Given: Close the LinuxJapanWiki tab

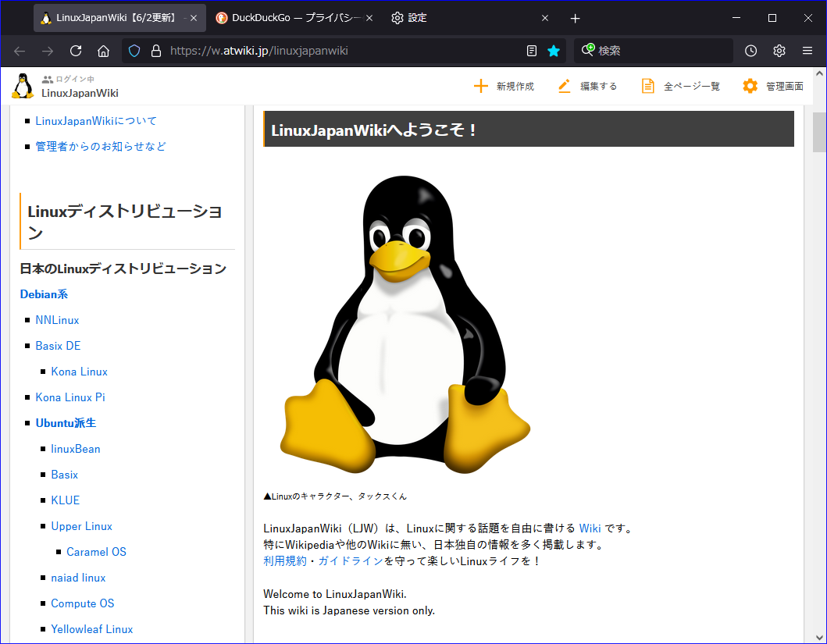Looking at the screenshot, I should [194, 19].
